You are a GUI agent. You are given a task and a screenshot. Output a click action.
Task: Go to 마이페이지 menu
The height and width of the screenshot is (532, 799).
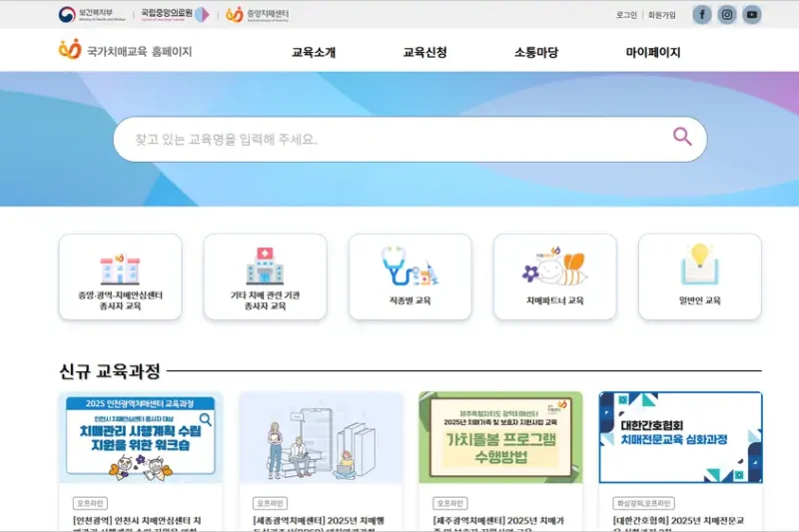tap(653, 52)
